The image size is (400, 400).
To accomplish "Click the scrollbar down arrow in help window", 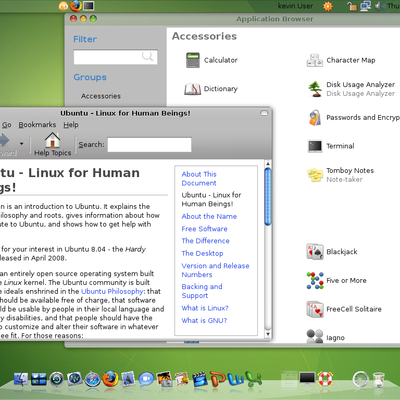I will pyautogui.click(x=268, y=334).
